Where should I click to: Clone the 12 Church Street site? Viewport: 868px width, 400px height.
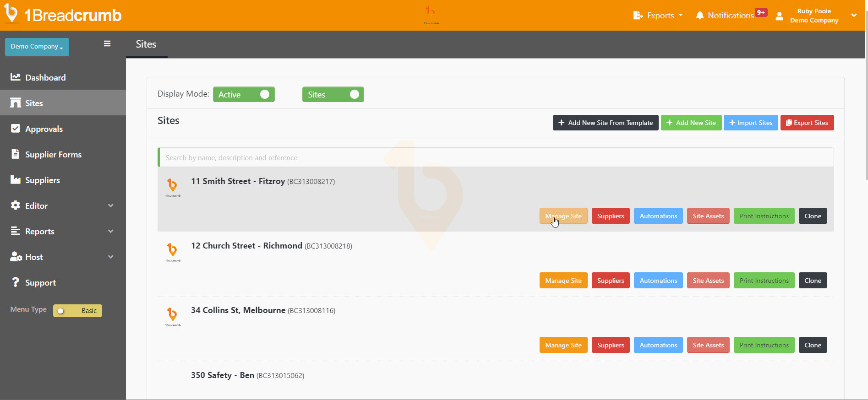point(813,281)
